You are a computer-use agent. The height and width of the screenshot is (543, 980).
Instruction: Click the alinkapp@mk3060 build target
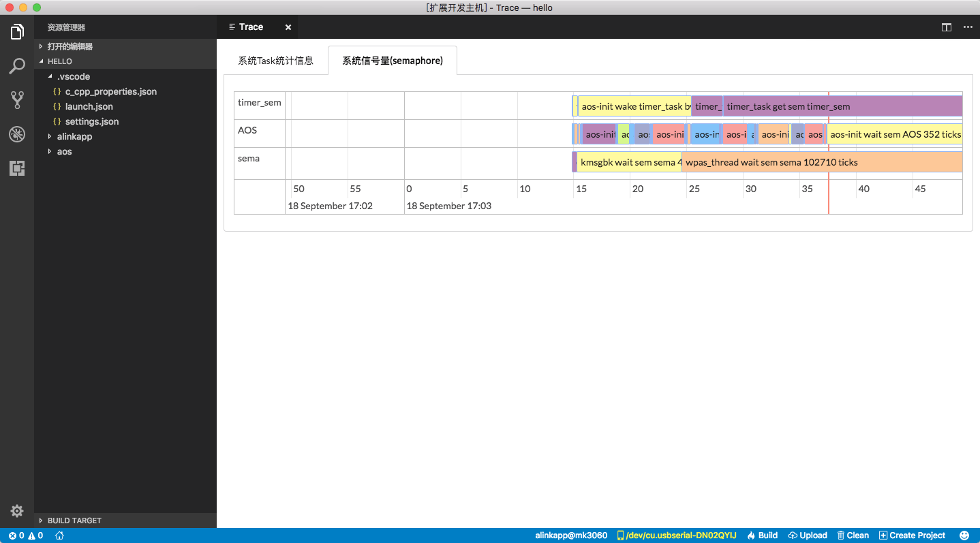tap(571, 536)
